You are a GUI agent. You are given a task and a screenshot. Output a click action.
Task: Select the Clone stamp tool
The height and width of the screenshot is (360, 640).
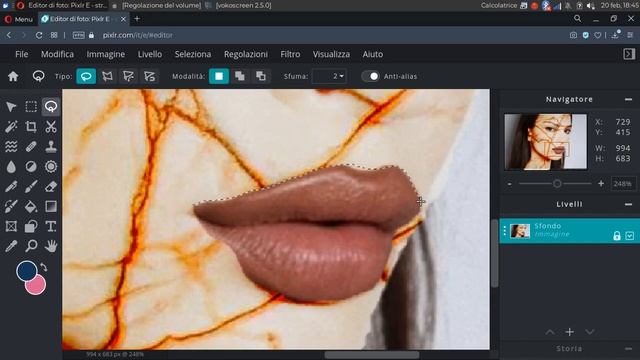(x=51, y=147)
